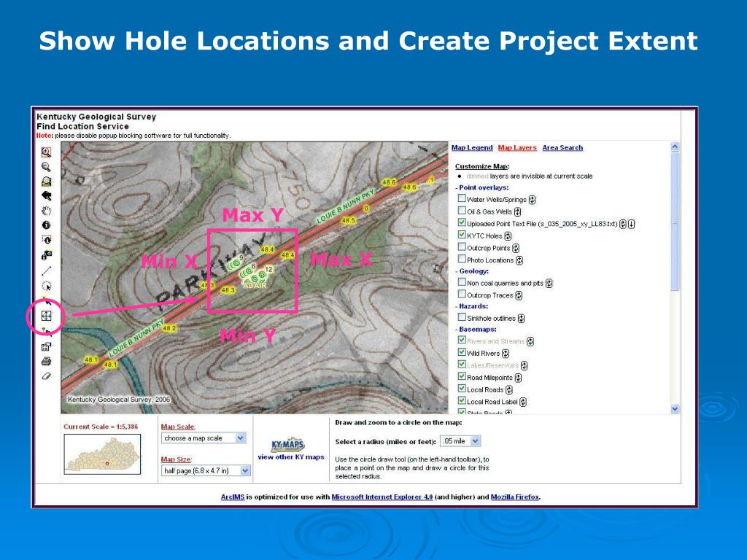The image size is (747, 560).
Task: Click the 'Basemaps:' section heading
Action: (x=477, y=330)
